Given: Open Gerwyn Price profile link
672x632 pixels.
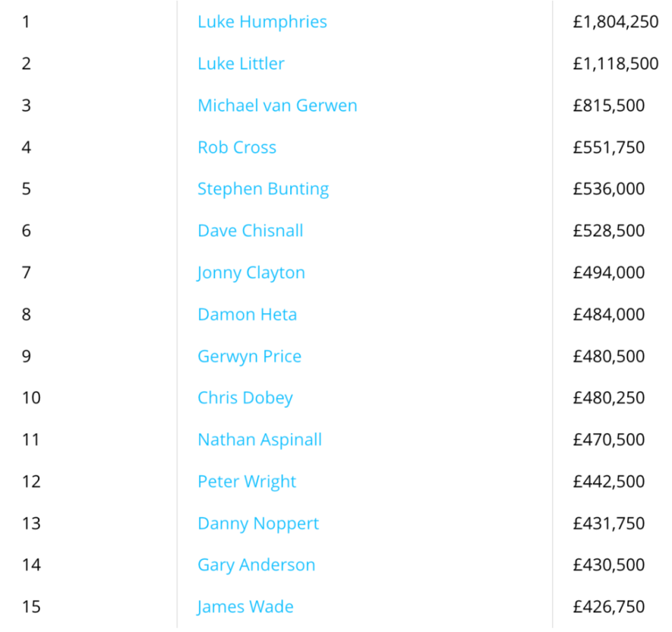Looking at the screenshot, I should coord(249,357).
